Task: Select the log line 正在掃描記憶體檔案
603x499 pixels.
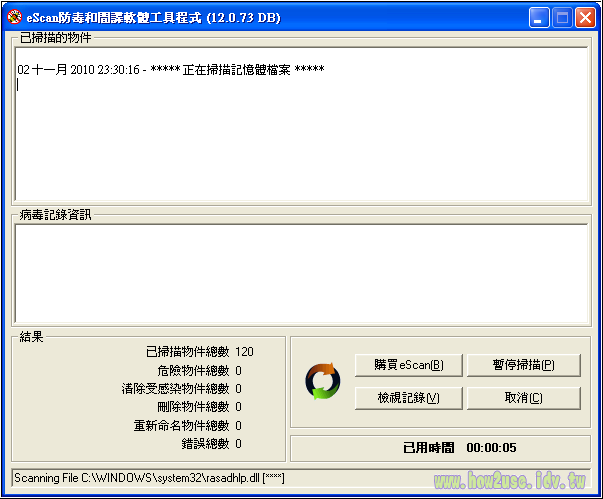Action: point(171,70)
